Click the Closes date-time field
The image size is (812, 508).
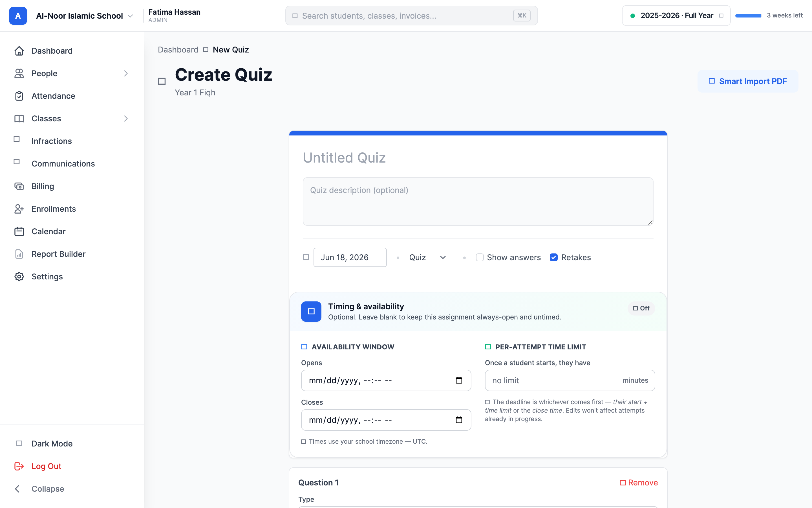point(386,420)
